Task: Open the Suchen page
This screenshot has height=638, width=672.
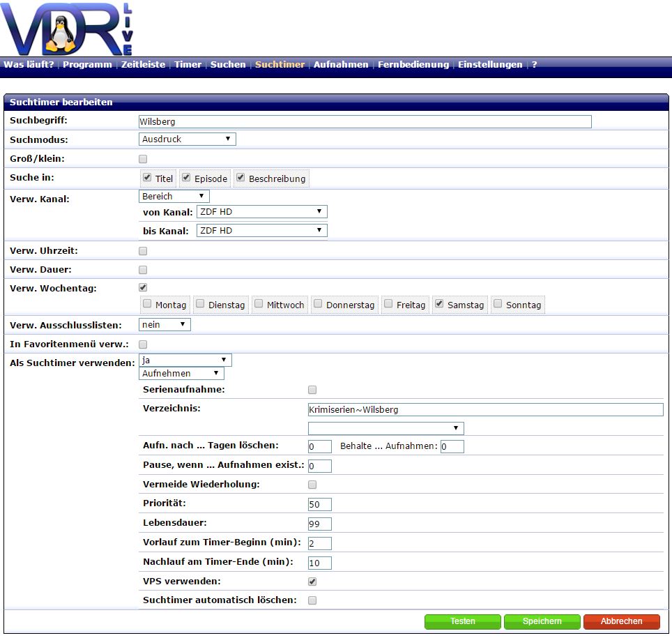Action: click(228, 64)
